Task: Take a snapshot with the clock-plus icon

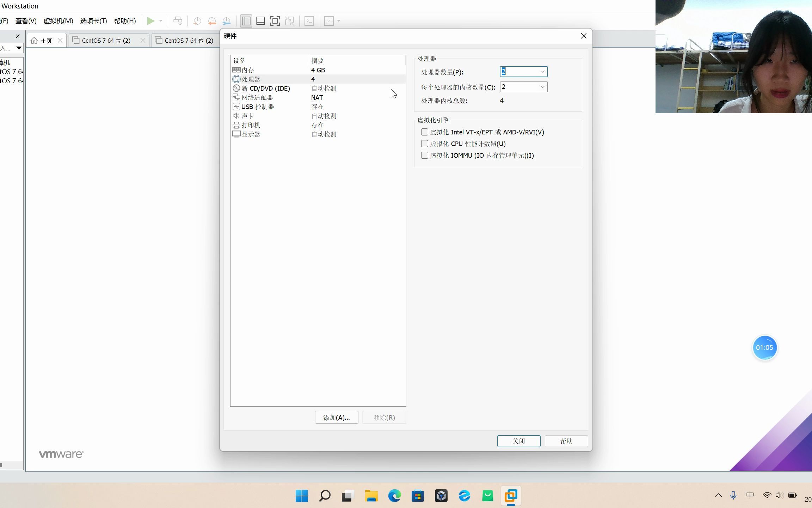Action: [x=197, y=21]
